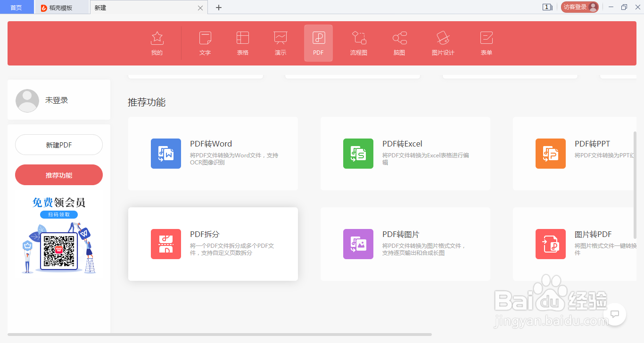This screenshot has height=343, width=644.
Task: Select the 我的 favorites icon
Action: (x=157, y=42)
